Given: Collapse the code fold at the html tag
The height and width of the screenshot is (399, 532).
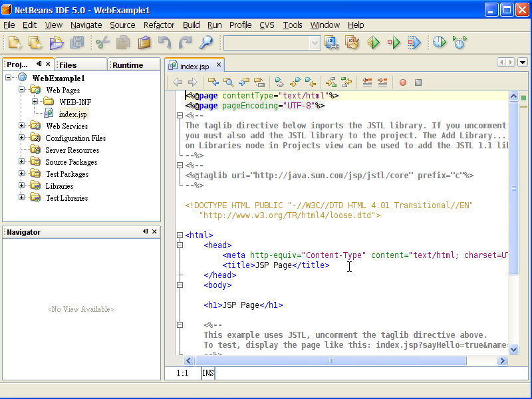Looking at the screenshot, I should tap(180, 235).
